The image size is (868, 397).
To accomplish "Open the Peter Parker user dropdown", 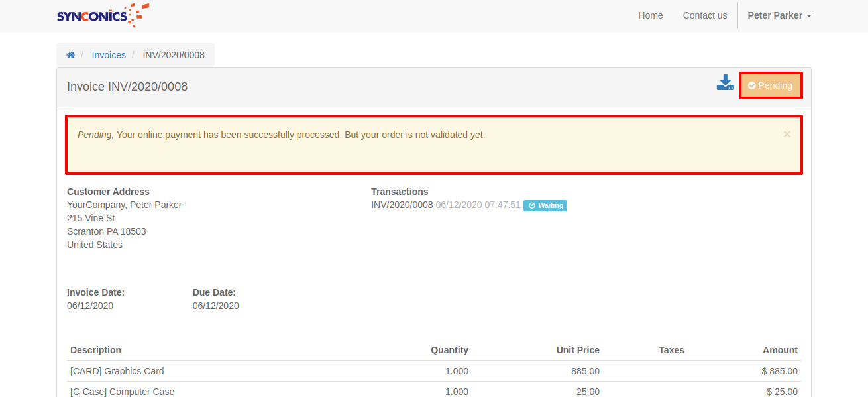I will point(779,15).
